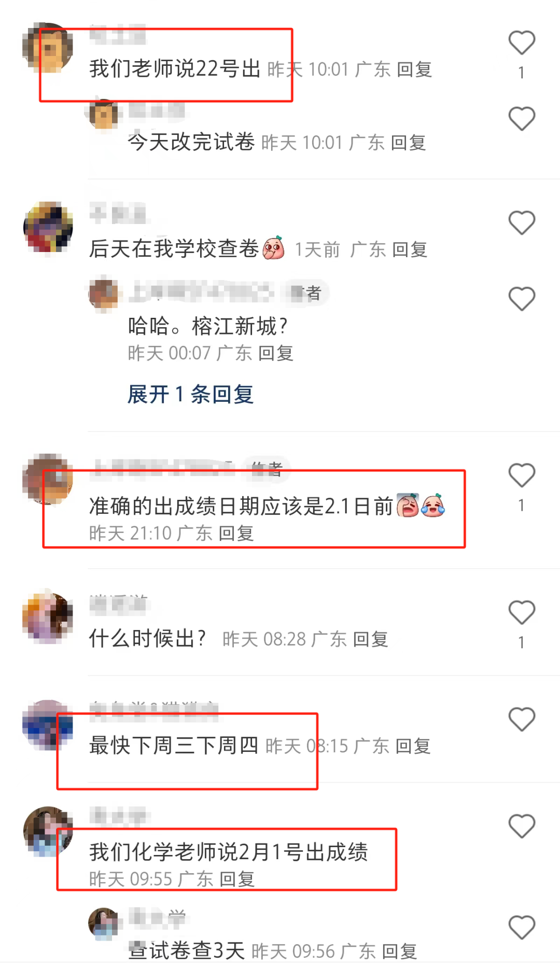Reply to the comment '今天改完试卷'
Screen dimensions: 560x967
[x=409, y=143]
